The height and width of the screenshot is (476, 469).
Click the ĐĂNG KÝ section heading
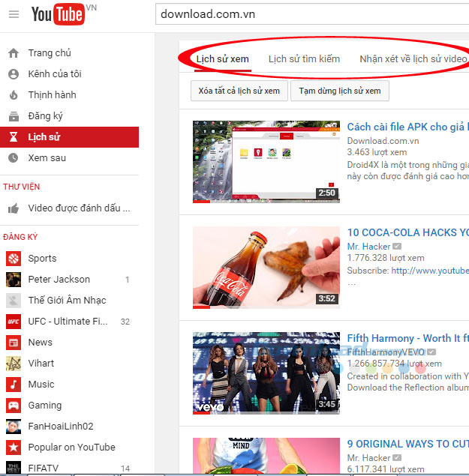point(20,237)
